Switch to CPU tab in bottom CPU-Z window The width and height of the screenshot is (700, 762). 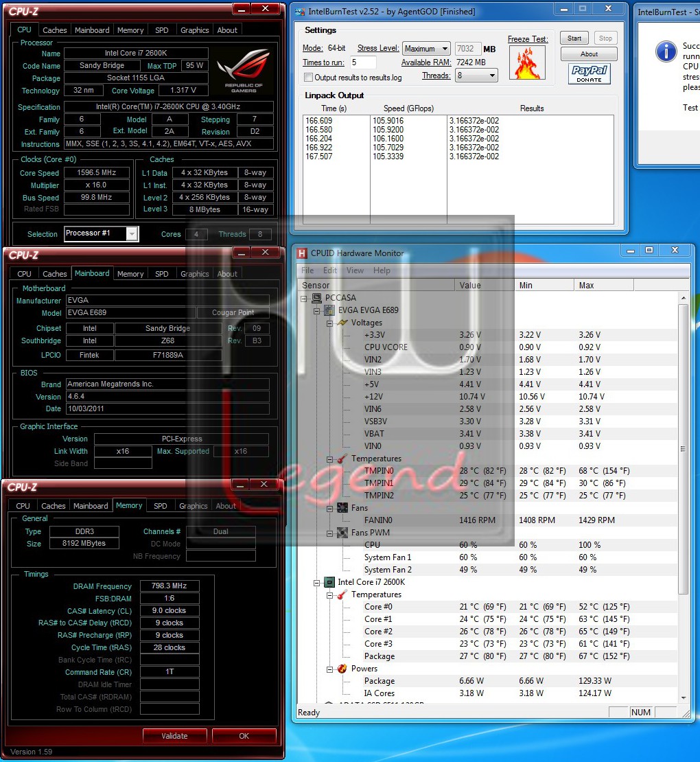[x=23, y=507]
